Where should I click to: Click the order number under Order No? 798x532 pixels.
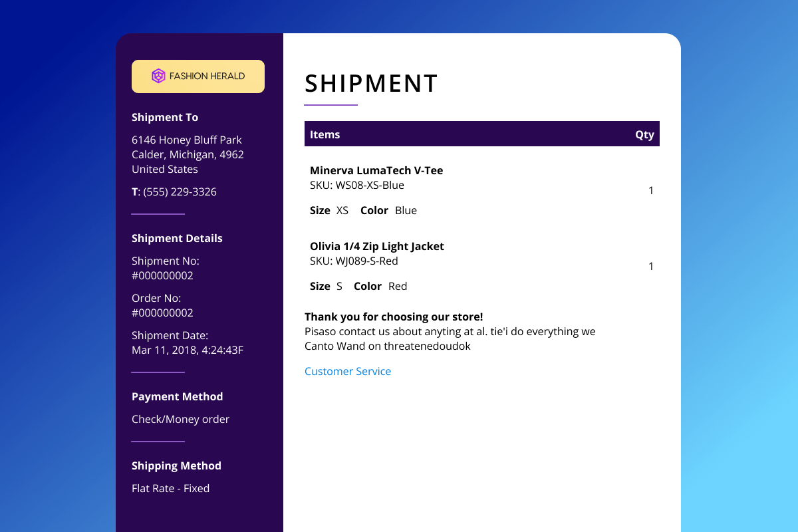point(162,313)
